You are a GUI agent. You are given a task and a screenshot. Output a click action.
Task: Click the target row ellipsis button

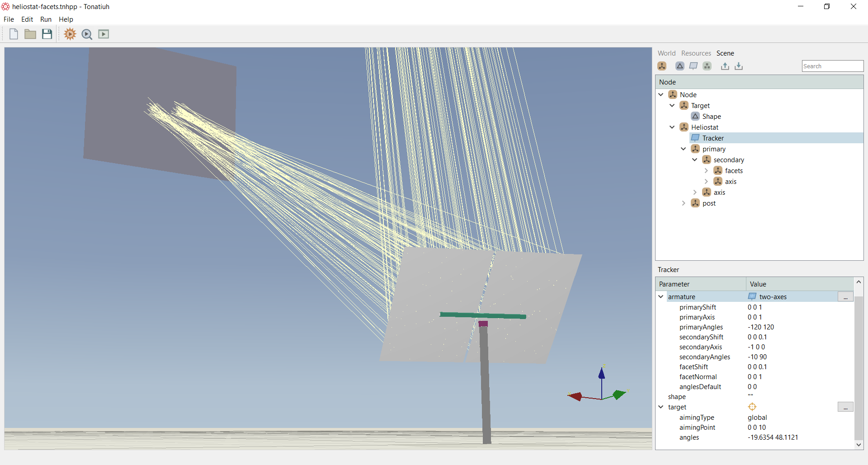pos(845,407)
